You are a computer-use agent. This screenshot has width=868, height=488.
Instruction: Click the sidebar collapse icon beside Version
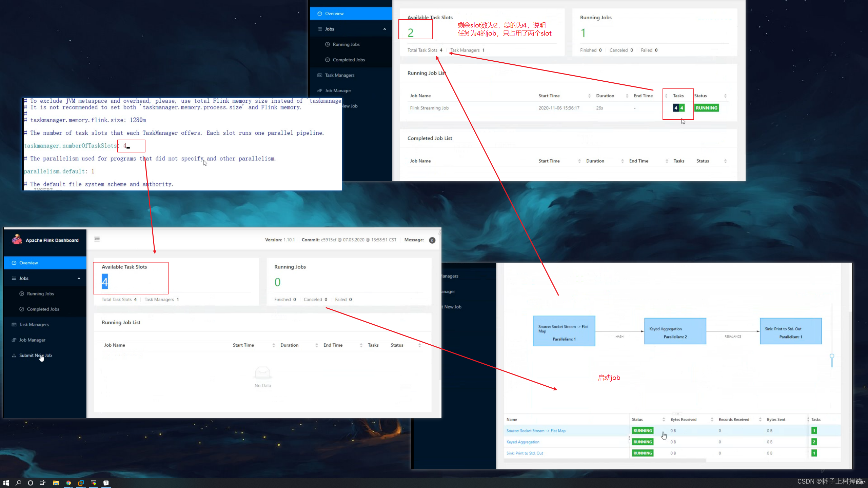pos(97,239)
